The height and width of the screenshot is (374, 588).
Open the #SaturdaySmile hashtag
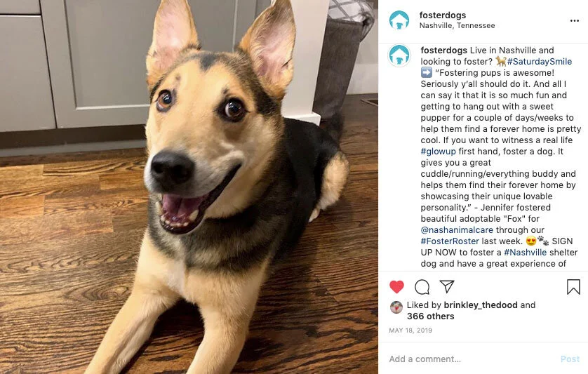(x=540, y=62)
